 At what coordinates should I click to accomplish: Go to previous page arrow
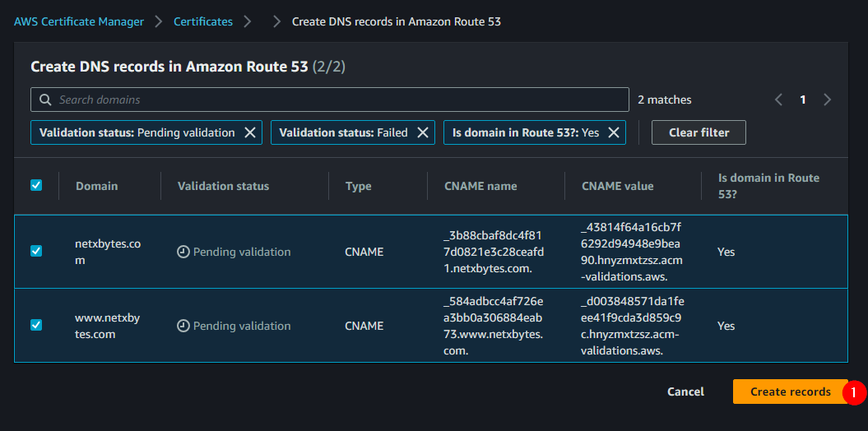[x=778, y=100]
